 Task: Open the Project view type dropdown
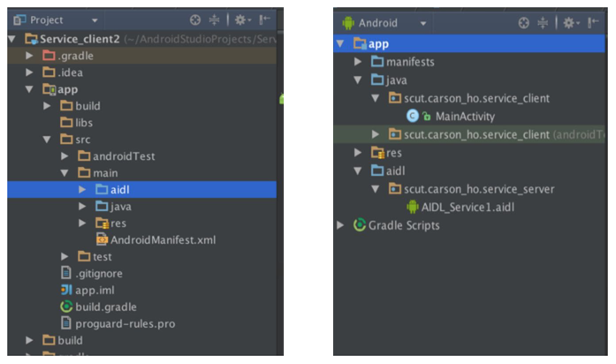click(95, 19)
